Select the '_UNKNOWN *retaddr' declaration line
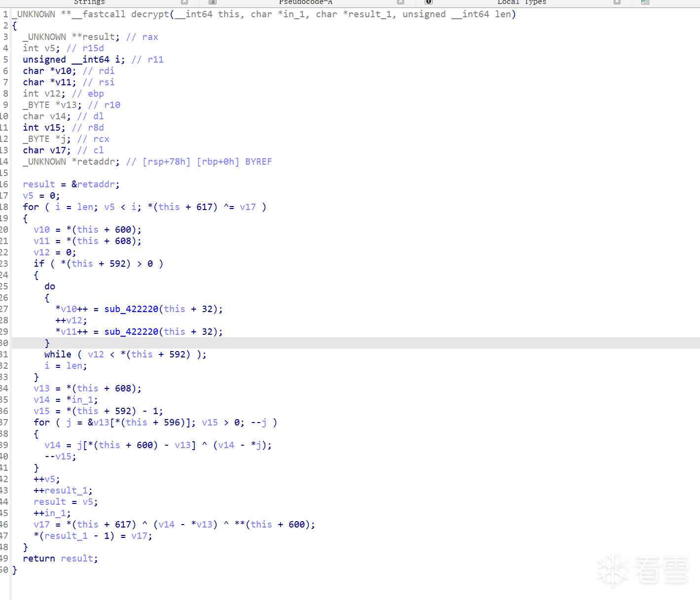Image resolution: width=700 pixels, height=600 pixels. coord(147,162)
